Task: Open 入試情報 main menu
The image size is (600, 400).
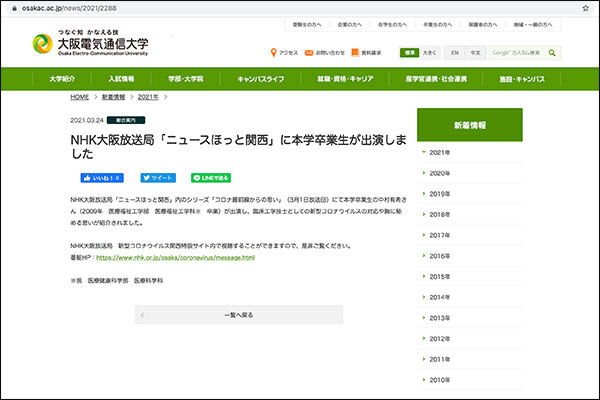Action: coord(121,79)
